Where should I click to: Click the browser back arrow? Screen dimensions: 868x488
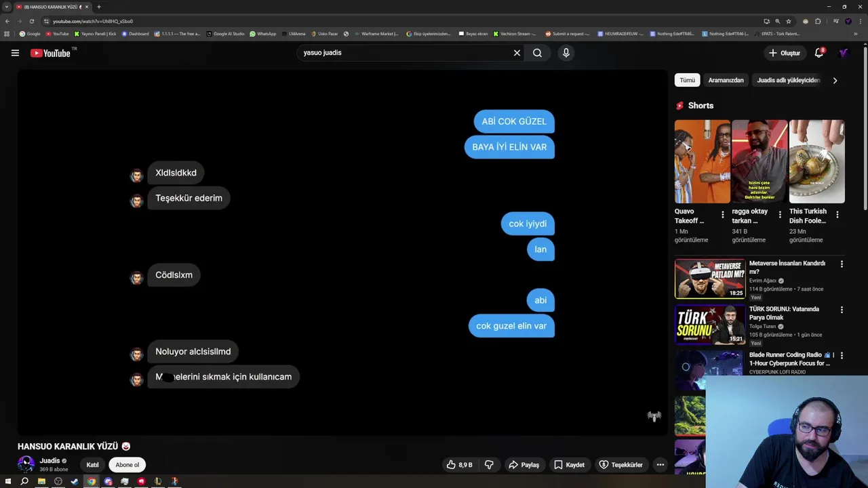pyautogui.click(x=7, y=21)
